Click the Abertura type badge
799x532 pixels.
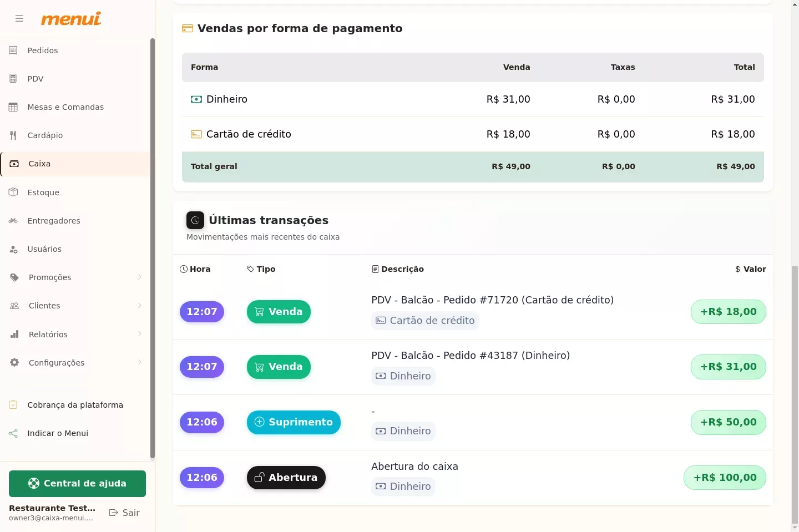[x=286, y=478]
